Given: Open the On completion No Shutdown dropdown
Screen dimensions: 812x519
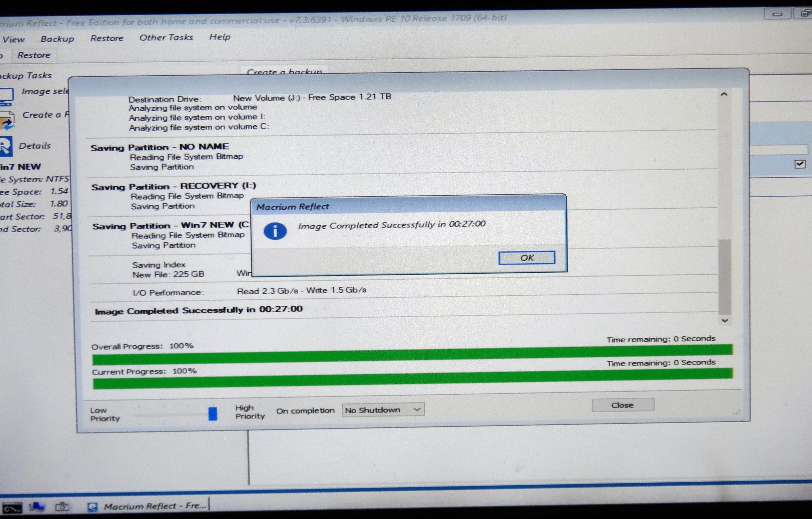Looking at the screenshot, I should click(x=383, y=410).
